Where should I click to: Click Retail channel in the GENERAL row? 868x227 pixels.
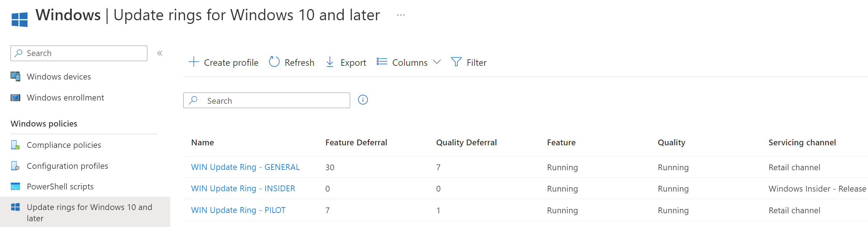(x=794, y=167)
